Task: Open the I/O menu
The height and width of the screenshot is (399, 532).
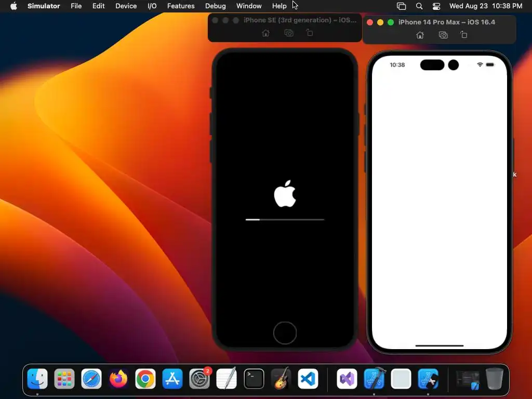Action: (152, 6)
